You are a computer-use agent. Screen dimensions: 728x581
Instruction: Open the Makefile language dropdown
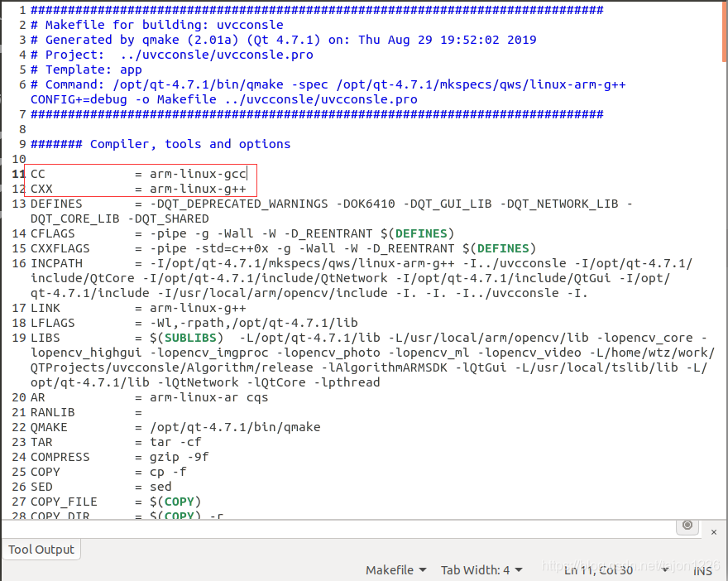pyautogui.click(x=396, y=570)
